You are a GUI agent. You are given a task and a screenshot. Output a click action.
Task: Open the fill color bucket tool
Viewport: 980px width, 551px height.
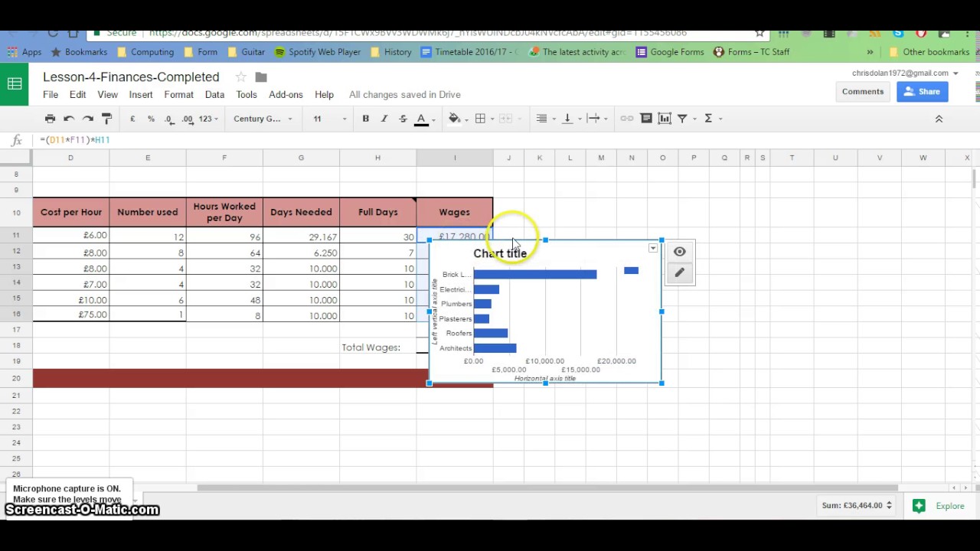(454, 119)
